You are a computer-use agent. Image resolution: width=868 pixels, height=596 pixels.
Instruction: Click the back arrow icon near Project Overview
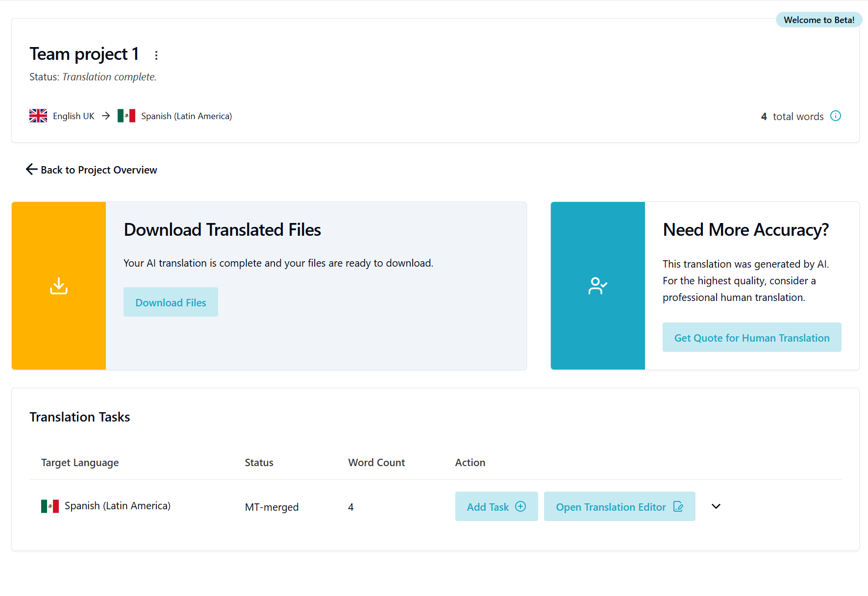pos(31,169)
